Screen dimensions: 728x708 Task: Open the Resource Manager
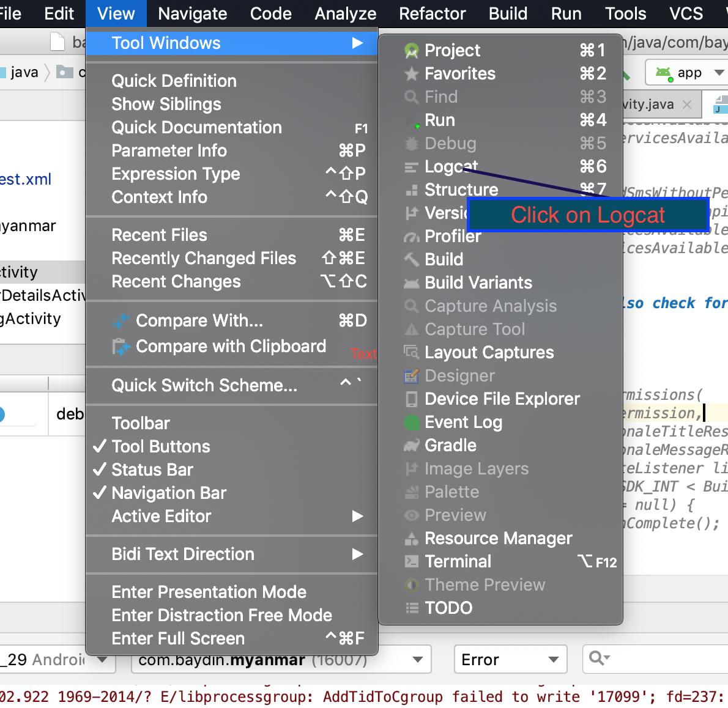(x=498, y=538)
